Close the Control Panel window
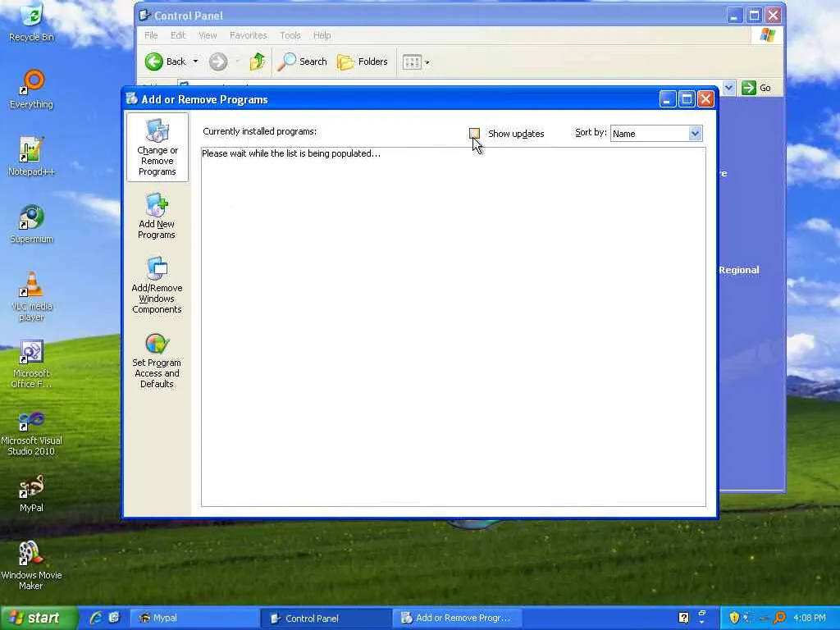Image resolution: width=840 pixels, height=630 pixels. (773, 15)
